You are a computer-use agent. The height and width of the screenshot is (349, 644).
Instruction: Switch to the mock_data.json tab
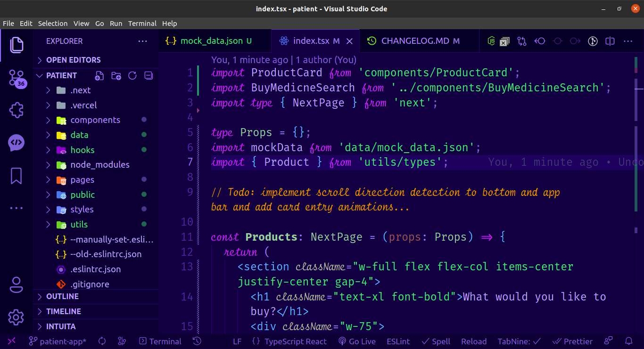pos(215,41)
